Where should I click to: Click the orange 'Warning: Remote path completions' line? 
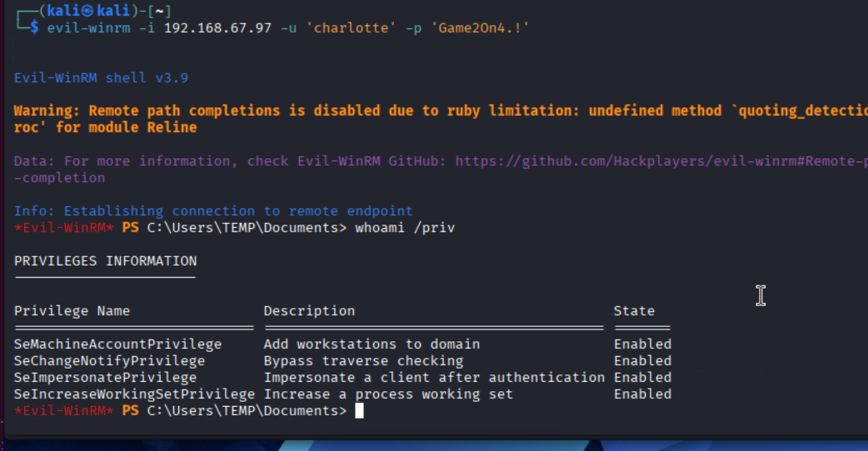(x=441, y=111)
